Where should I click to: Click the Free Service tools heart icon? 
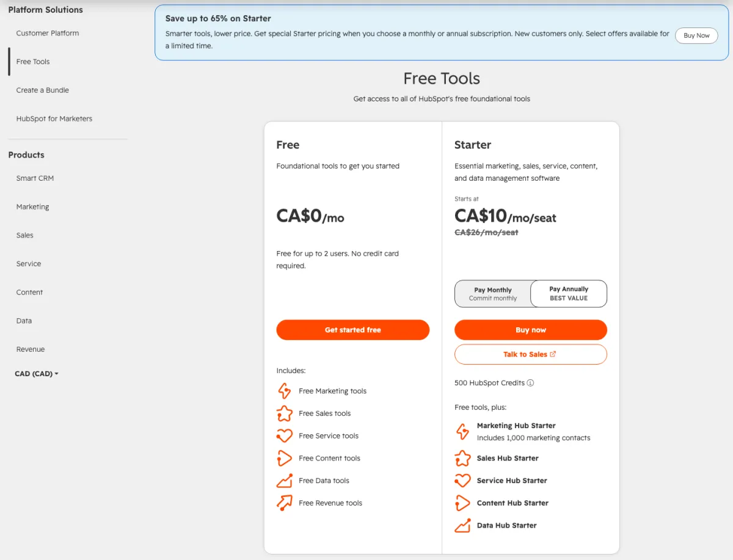click(284, 436)
